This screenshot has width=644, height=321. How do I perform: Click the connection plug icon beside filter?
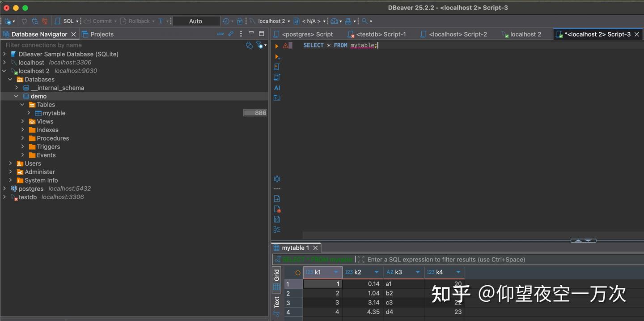(x=249, y=45)
